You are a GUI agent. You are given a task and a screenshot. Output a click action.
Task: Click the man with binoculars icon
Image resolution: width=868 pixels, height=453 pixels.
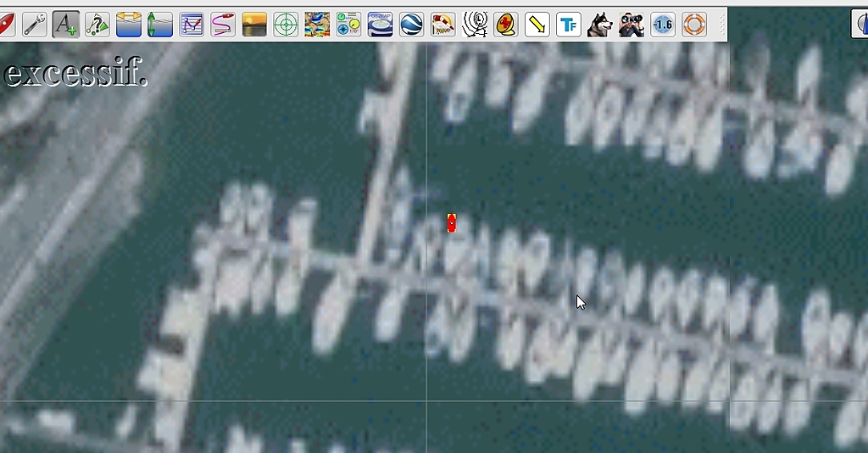(631, 25)
